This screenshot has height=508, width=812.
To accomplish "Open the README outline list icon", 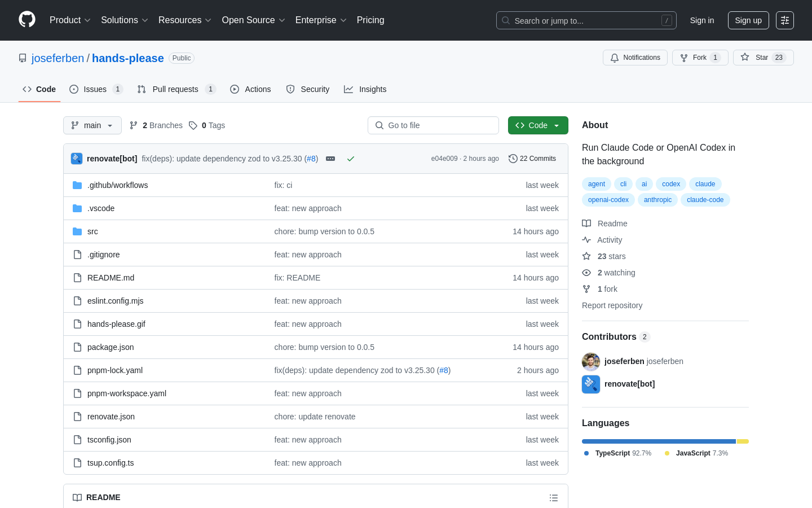I will coord(554,498).
